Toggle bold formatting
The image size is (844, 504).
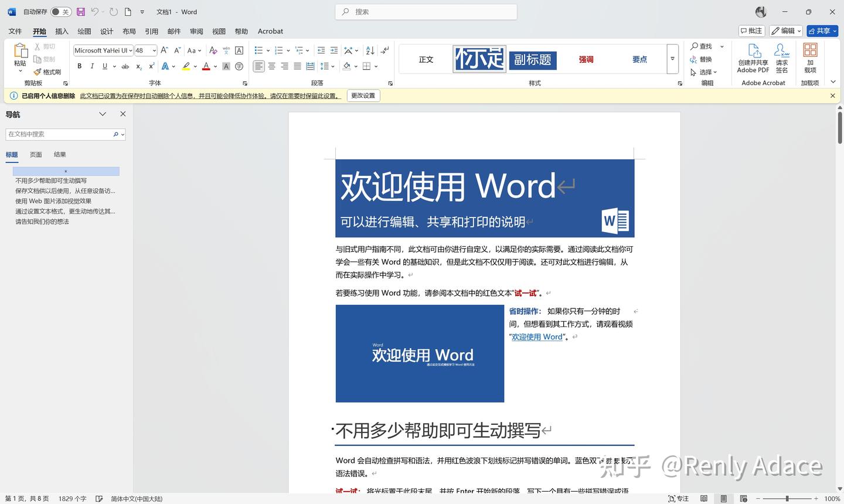(79, 66)
